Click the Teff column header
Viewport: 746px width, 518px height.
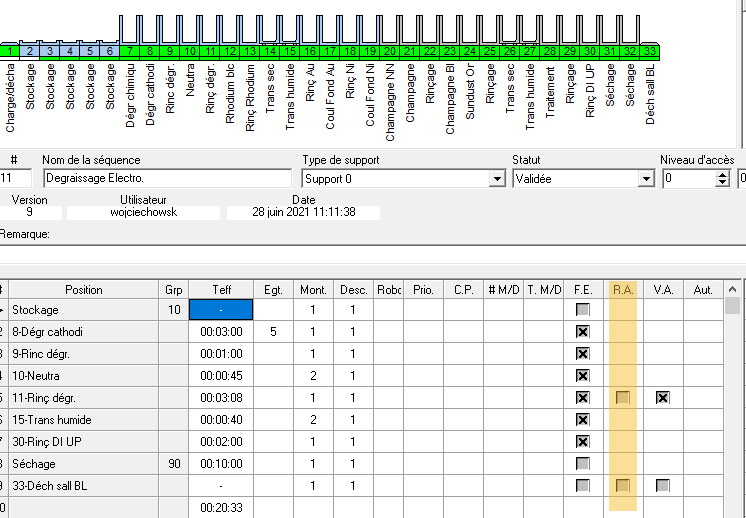tap(221, 290)
